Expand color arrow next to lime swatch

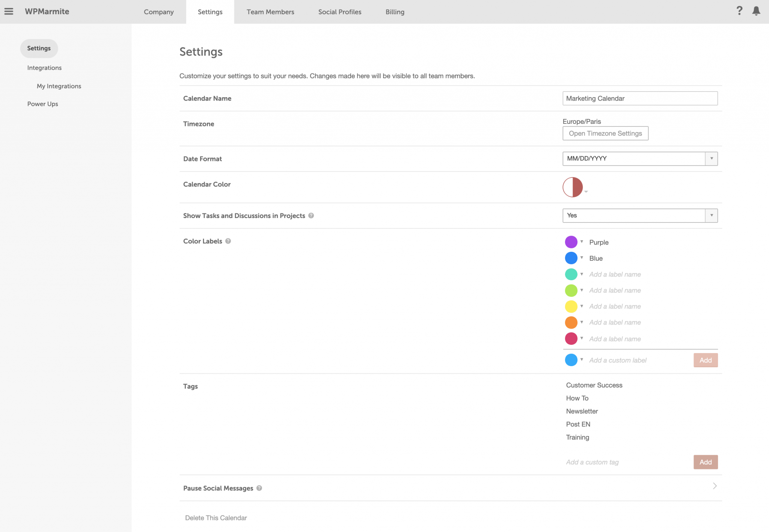582,290
